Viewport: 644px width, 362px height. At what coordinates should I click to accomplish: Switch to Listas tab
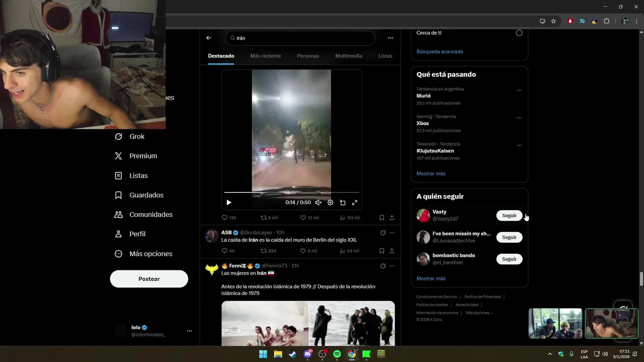tap(385, 56)
